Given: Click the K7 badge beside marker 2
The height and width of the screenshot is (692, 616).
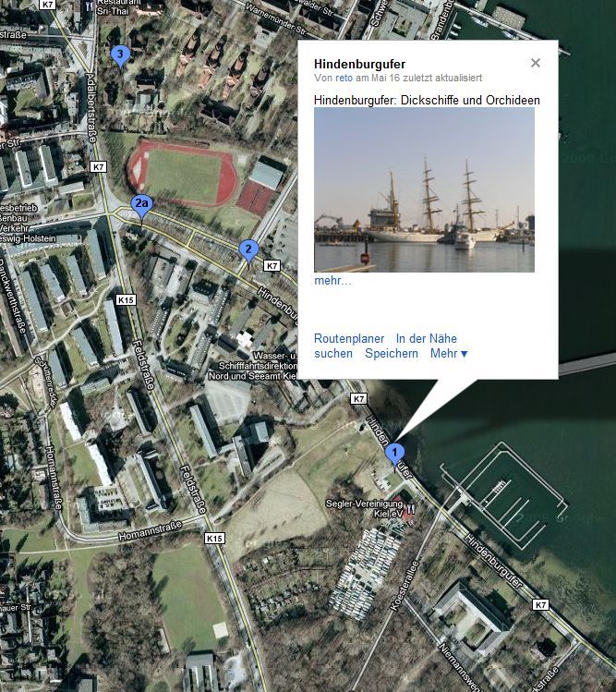Looking at the screenshot, I should (x=272, y=266).
